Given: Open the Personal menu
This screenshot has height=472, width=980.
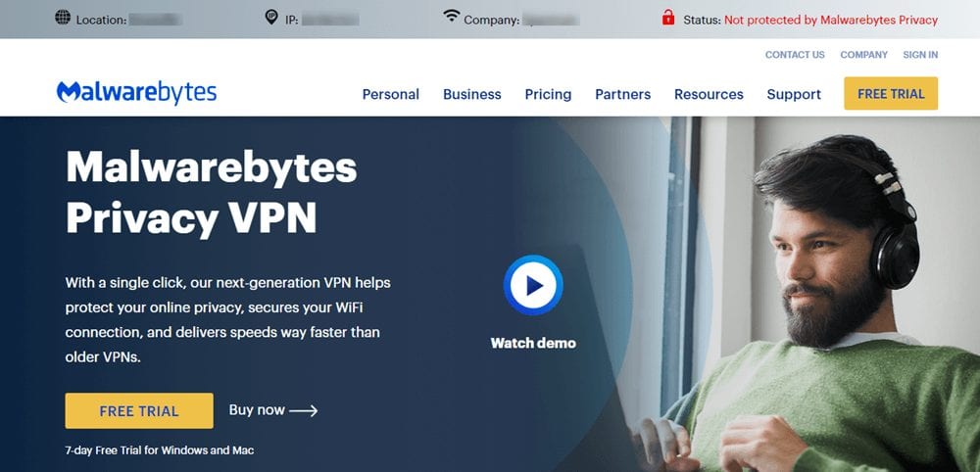Looking at the screenshot, I should point(391,94).
